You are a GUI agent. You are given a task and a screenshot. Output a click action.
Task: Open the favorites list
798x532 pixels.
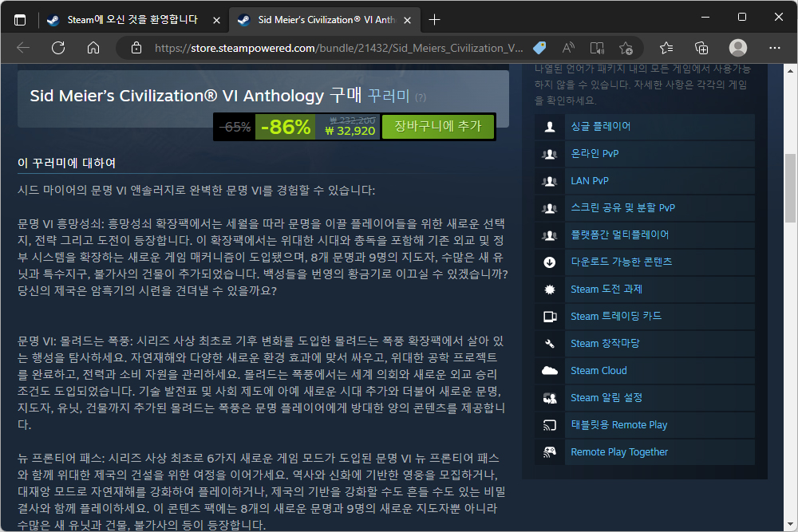pos(666,48)
